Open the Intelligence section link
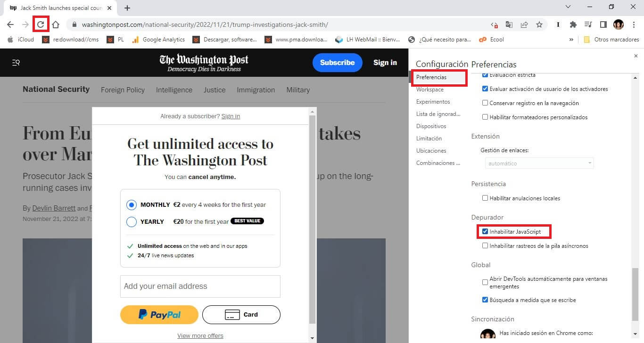644x343 pixels. (174, 90)
